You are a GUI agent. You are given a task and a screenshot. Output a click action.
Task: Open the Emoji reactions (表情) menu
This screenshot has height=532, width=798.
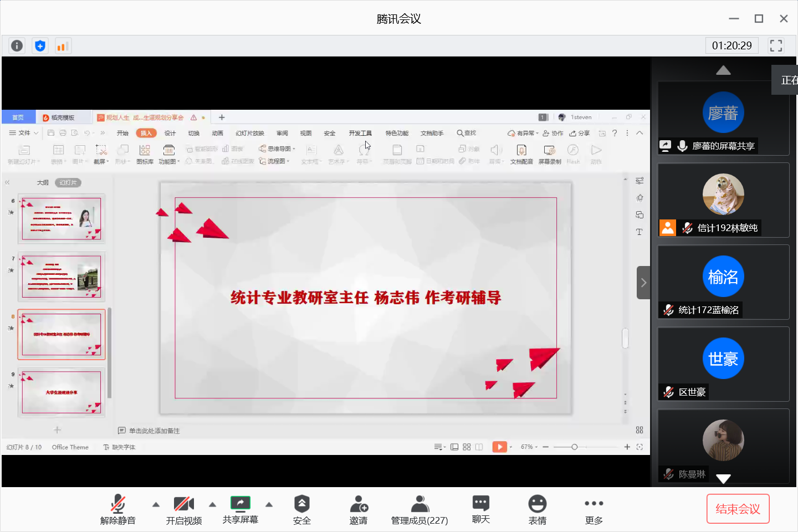click(537, 509)
